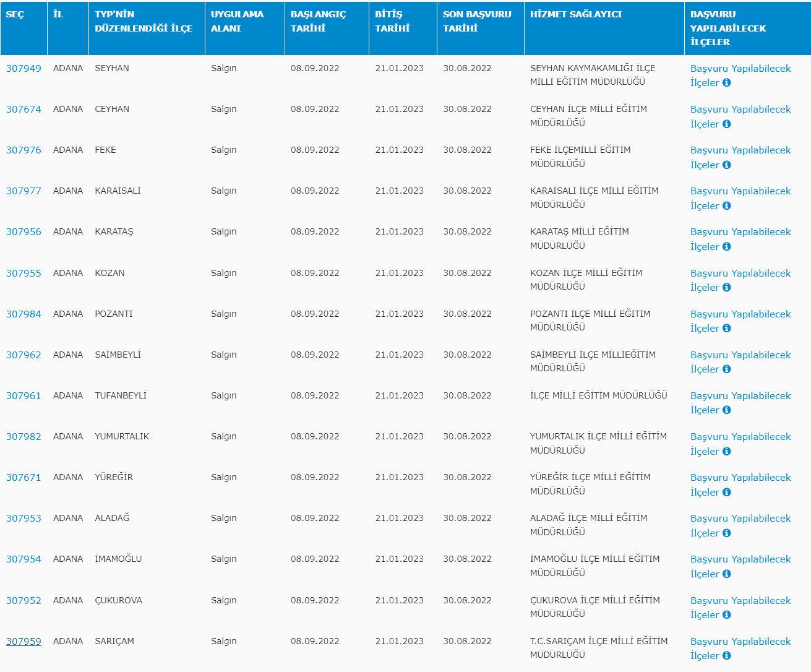Click the info icon in the CEYHAN row
This screenshot has width=811, height=672.
coord(726,124)
